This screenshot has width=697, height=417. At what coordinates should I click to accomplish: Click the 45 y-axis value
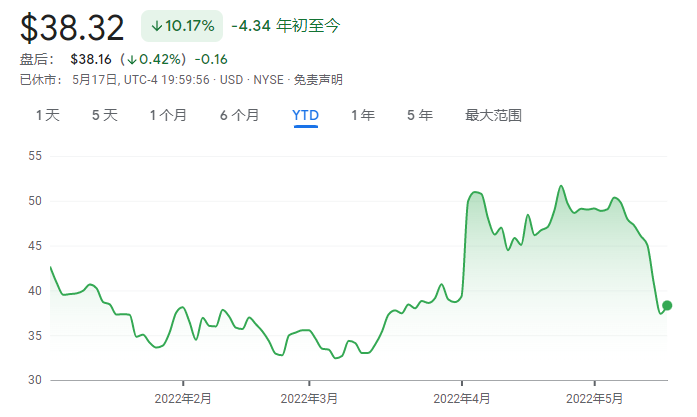(x=35, y=246)
